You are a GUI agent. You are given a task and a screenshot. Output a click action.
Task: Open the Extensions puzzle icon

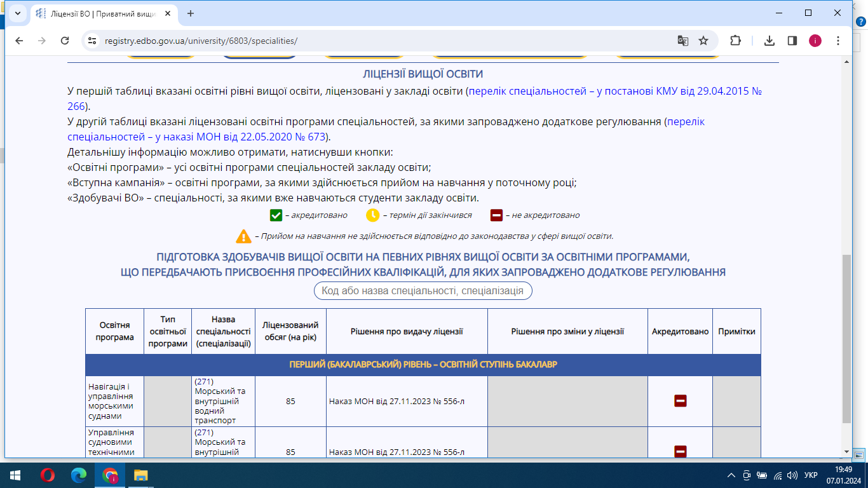click(735, 41)
